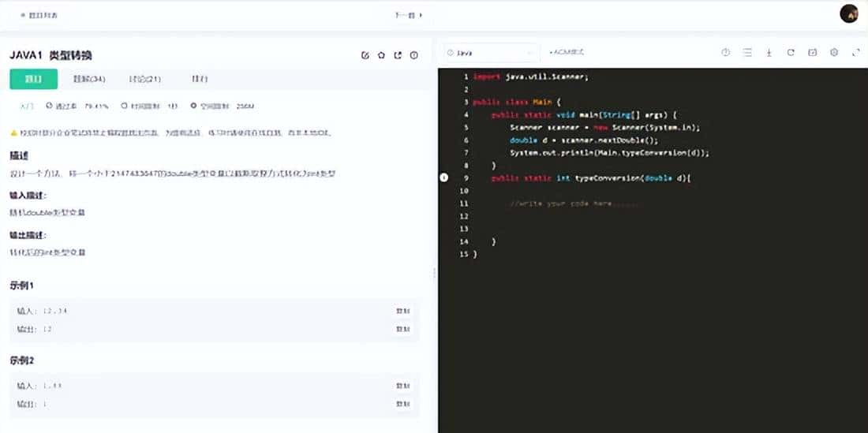This screenshot has width=868, height=433.
Task: Click the 输入描述 heading
Action: (28, 196)
